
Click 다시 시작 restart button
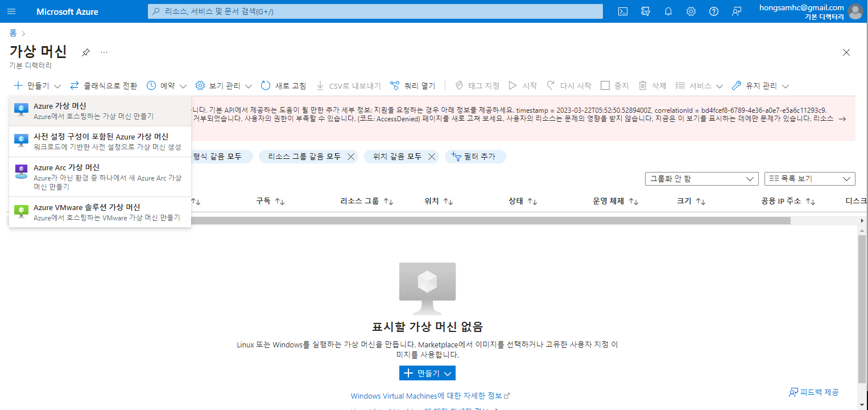(569, 86)
